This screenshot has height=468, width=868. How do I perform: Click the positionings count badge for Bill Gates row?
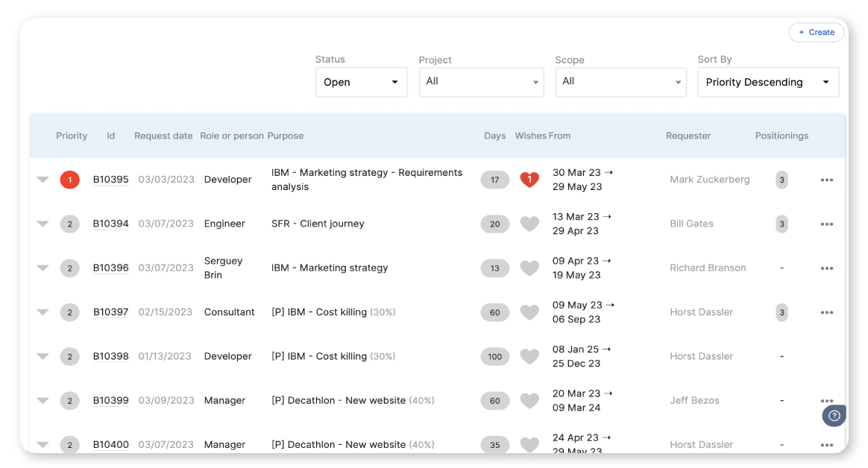[781, 224]
